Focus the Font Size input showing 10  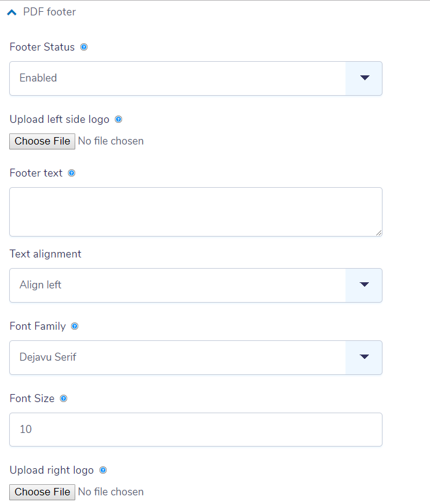click(196, 429)
